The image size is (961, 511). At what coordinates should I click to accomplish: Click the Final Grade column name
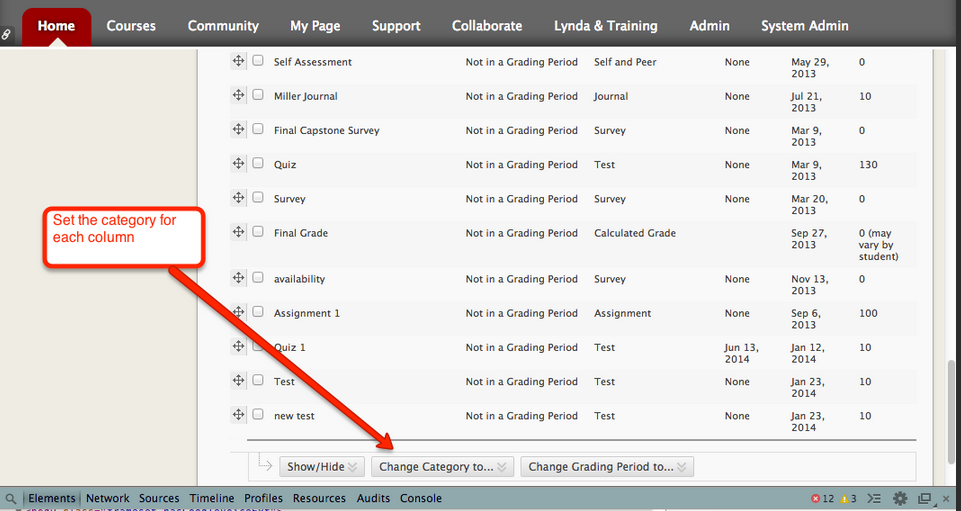click(301, 233)
